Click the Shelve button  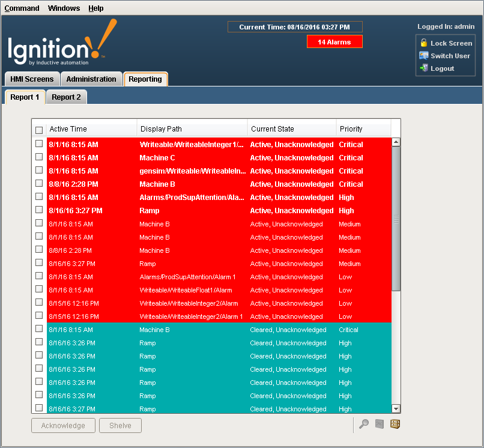click(120, 425)
